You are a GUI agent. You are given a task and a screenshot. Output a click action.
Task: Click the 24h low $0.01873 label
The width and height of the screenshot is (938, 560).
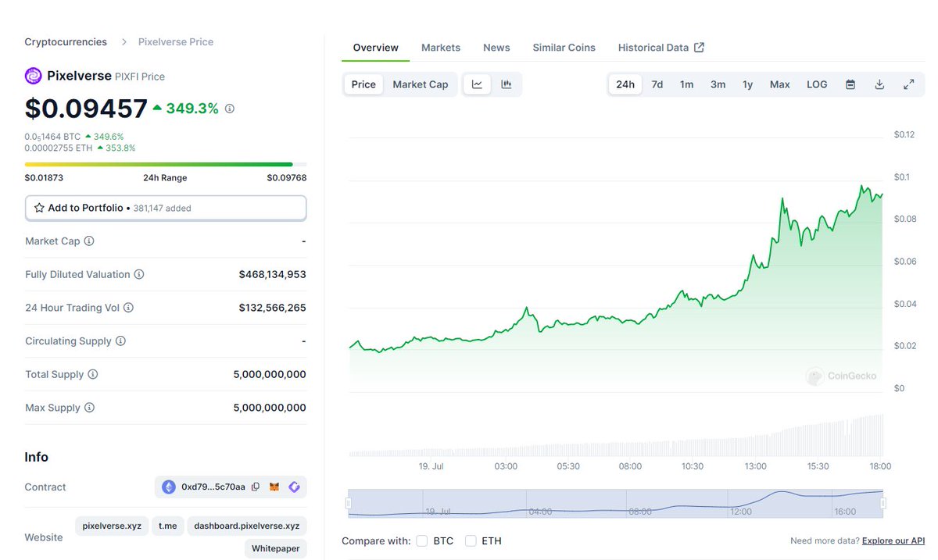tap(44, 178)
